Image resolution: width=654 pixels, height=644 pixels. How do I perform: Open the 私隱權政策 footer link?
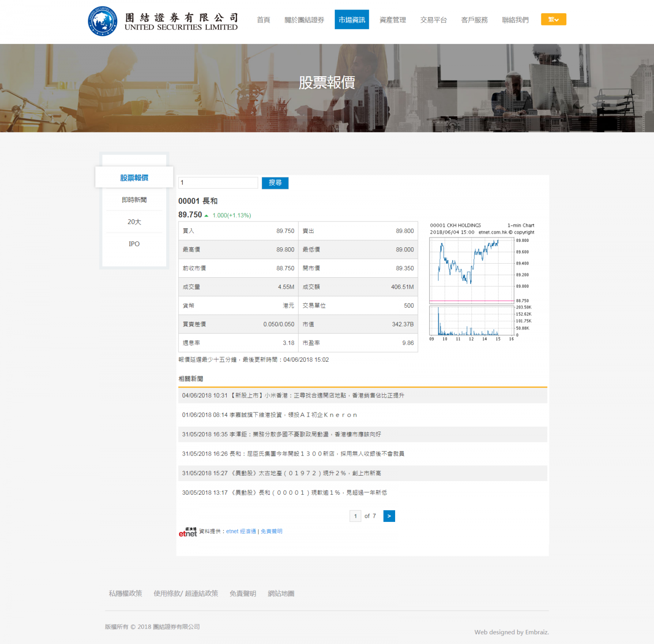(x=125, y=594)
